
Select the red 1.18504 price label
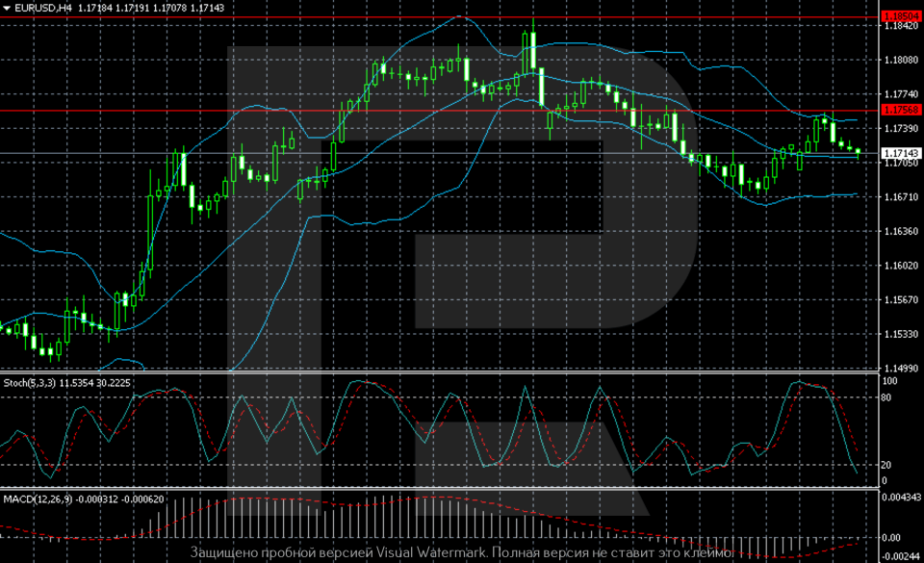[902, 16]
